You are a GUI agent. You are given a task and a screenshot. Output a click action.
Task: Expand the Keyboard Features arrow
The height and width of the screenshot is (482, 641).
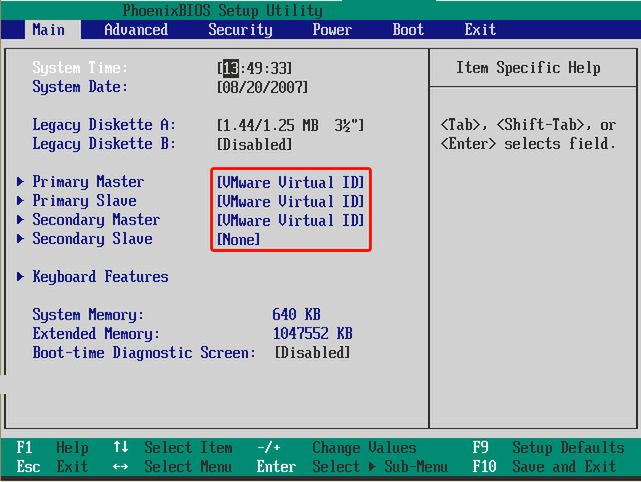pos(20,277)
